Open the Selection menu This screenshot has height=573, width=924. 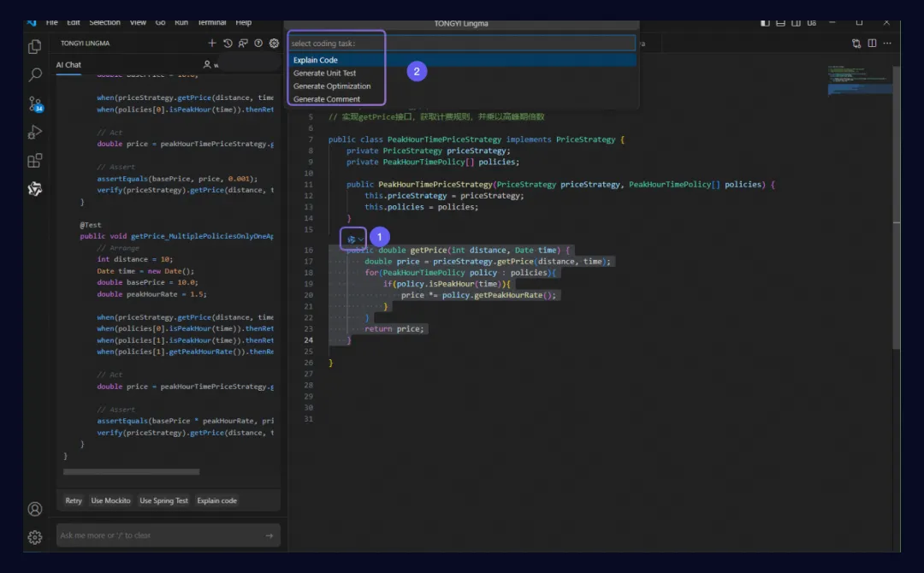(x=104, y=22)
